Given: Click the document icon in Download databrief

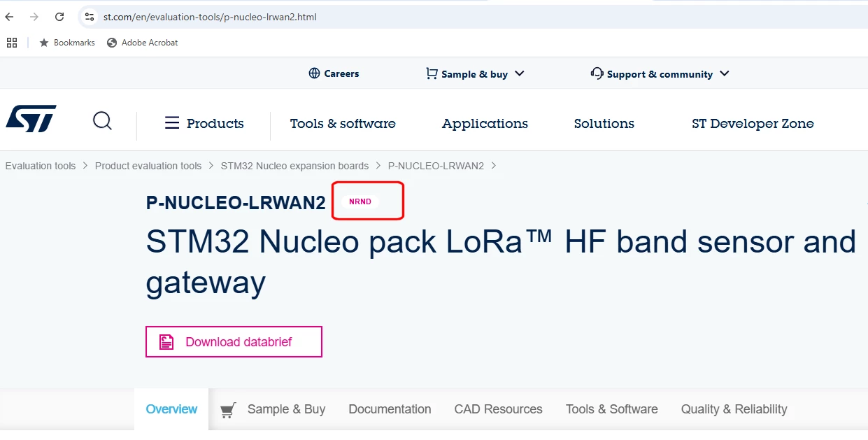Looking at the screenshot, I should [166, 342].
